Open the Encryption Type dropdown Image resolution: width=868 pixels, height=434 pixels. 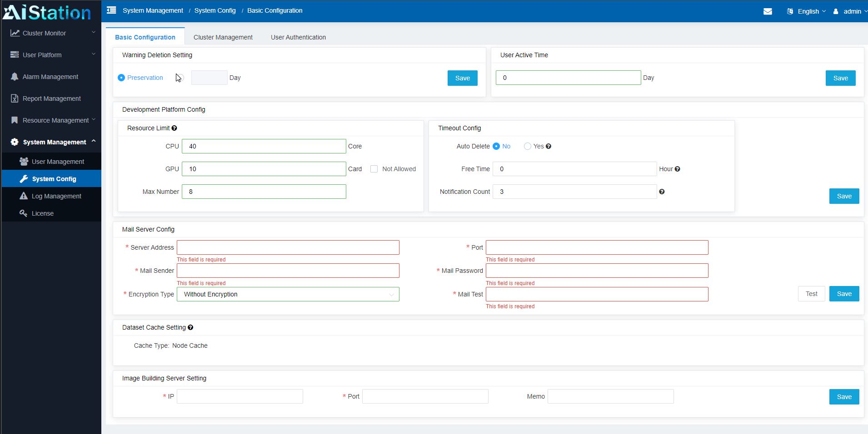click(288, 294)
